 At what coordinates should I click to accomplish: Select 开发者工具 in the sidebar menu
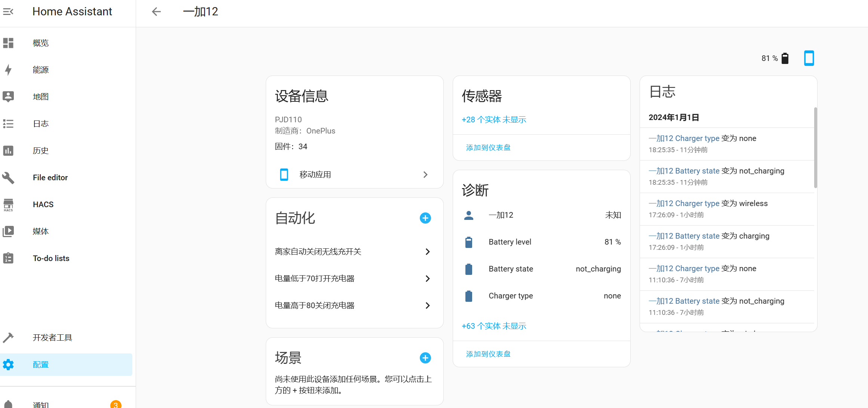coord(52,338)
